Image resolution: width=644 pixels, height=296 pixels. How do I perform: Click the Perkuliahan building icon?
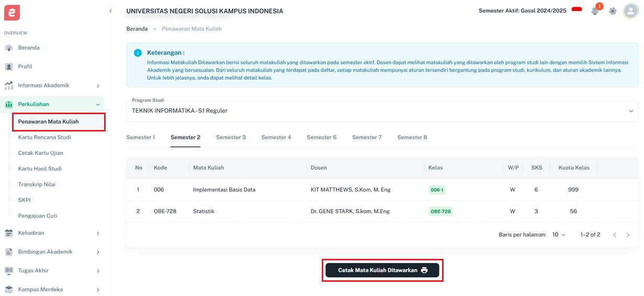click(9, 104)
